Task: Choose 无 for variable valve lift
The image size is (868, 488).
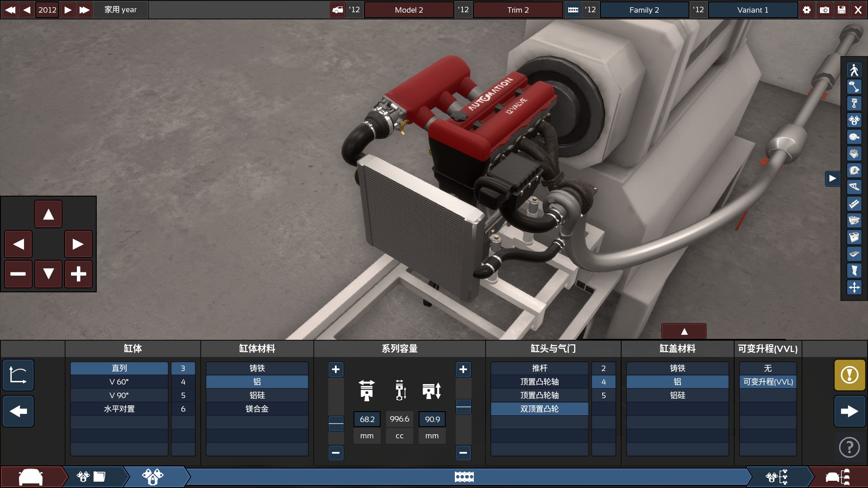Action: (768, 368)
